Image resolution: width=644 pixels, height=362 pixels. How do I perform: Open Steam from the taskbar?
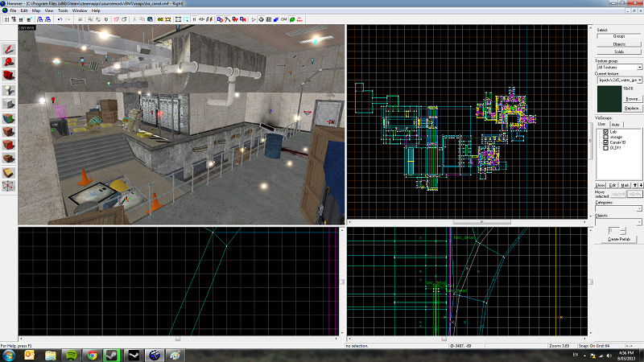113,355
